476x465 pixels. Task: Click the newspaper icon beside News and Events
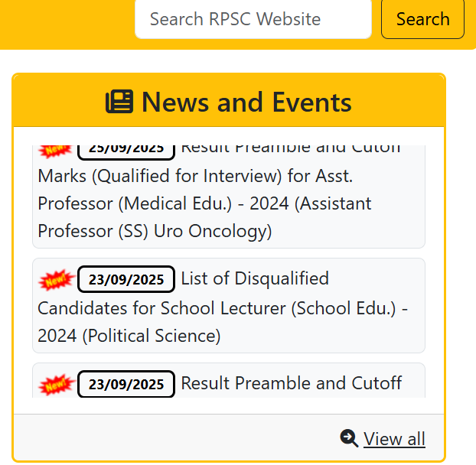click(x=119, y=102)
